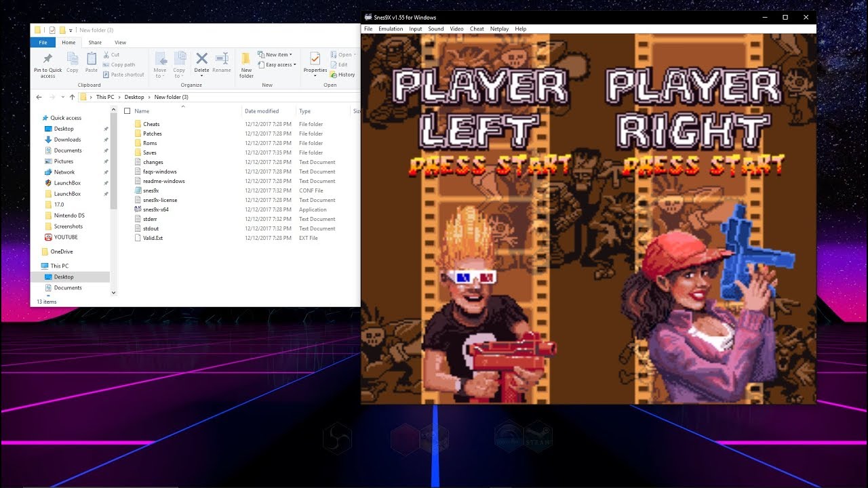Select the Roms folder name

pos(150,143)
